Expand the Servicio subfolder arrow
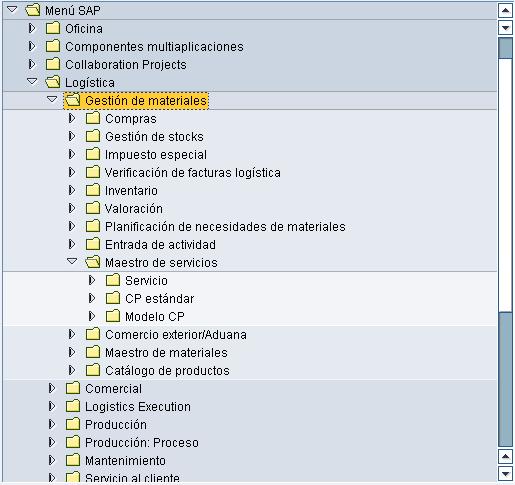This screenshot has height=485, width=515. [x=92, y=280]
